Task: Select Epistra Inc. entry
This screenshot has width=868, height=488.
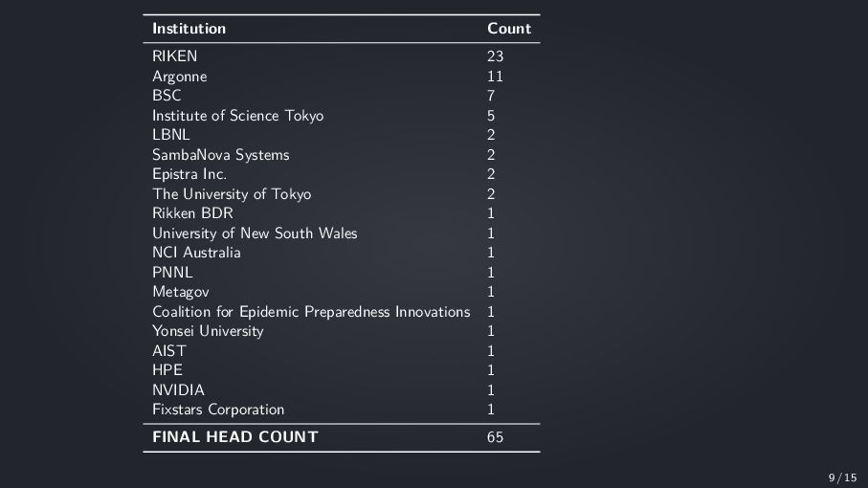Action: point(189,174)
